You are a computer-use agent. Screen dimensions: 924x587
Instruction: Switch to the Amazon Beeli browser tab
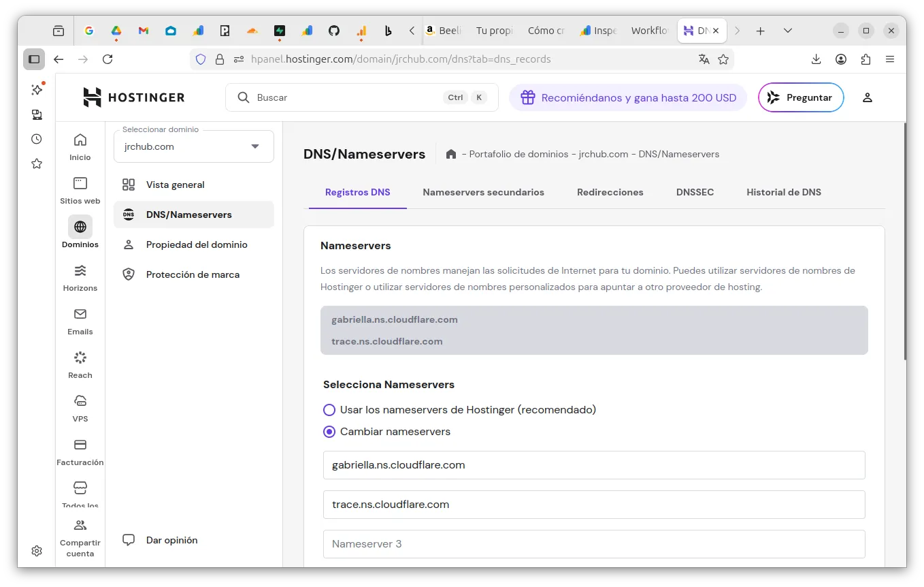click(444, 31)
